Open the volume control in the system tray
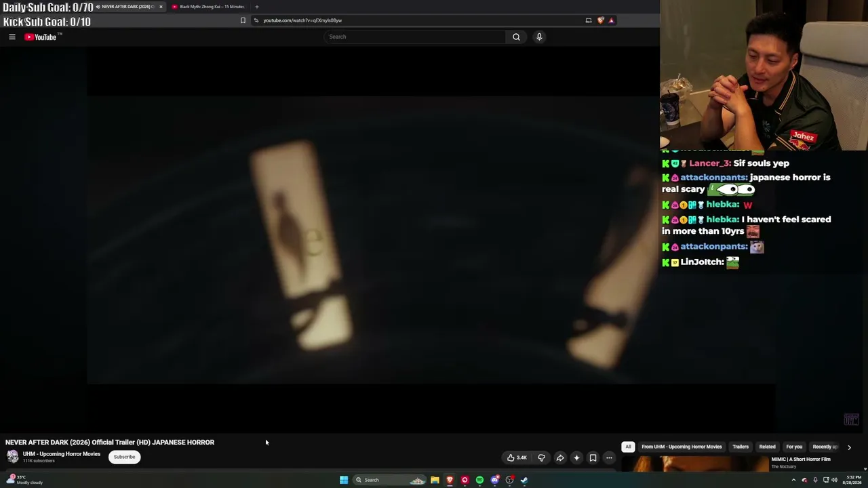868x488 pixels. (835, 480)
